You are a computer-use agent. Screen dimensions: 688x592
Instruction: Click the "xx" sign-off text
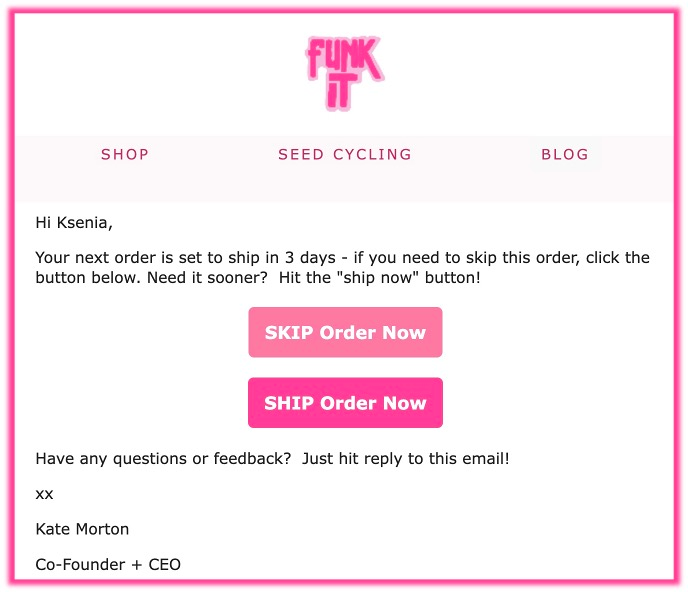click(44, 495)
